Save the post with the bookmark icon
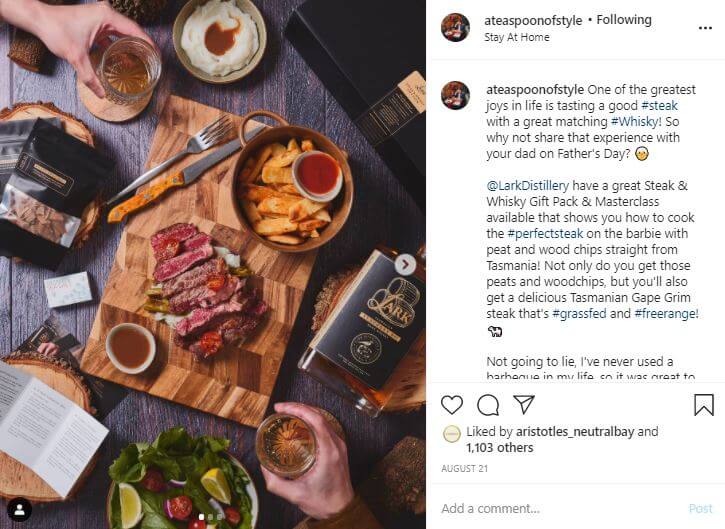725x529 pixels. point(704,405)
